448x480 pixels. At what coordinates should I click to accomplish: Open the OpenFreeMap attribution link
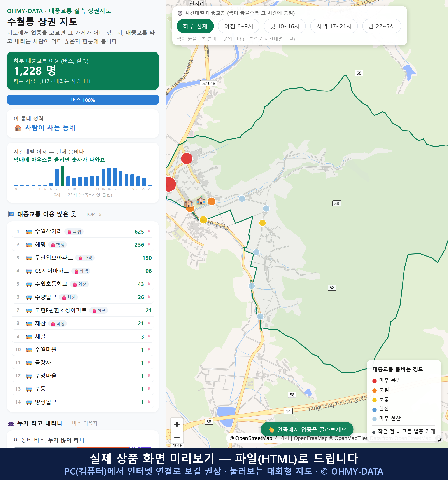(311, 438)
